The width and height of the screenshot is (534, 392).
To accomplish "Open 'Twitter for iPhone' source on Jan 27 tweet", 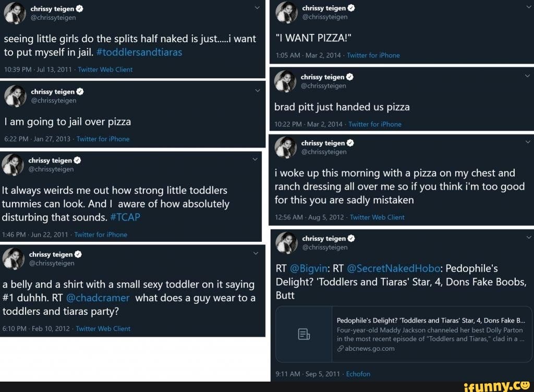I will (103, 139).
